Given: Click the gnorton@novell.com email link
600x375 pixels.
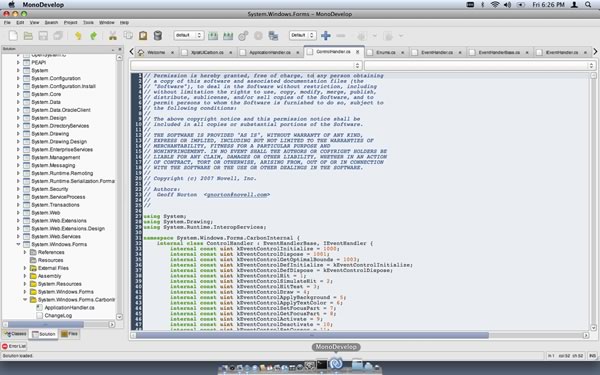Looking at the screenshot, I should tap(237, 195).
